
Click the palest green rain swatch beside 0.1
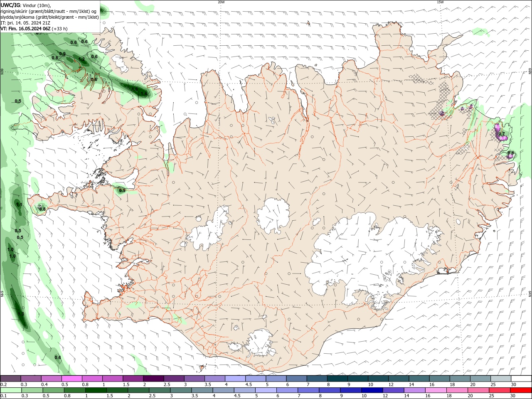pyautogui.click(x=11, y=390)
